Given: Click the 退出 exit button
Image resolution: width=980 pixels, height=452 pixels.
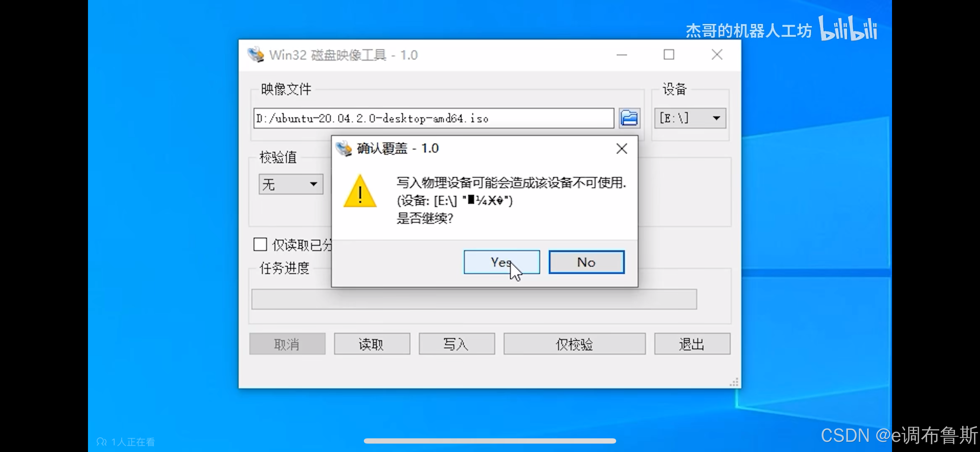Looking at the screenshot, I should point(692,344).
